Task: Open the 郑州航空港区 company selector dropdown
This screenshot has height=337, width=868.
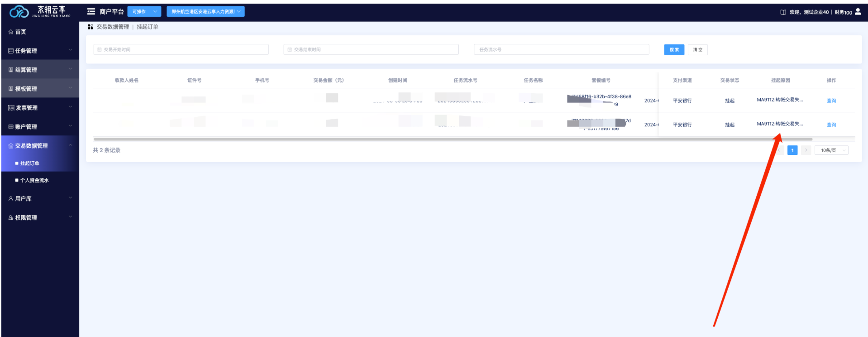Action: tap(205, 12)
